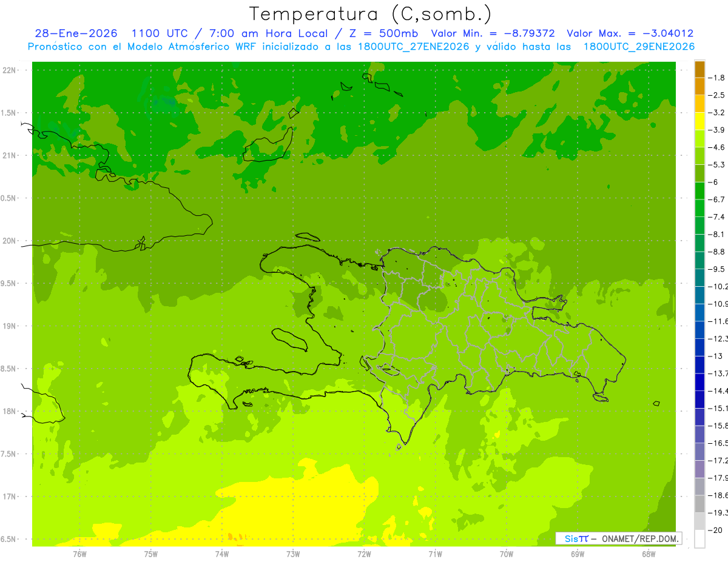Click the 18N latitude label
This screenshot has width=728, height=562.
(x=10, y=411)
